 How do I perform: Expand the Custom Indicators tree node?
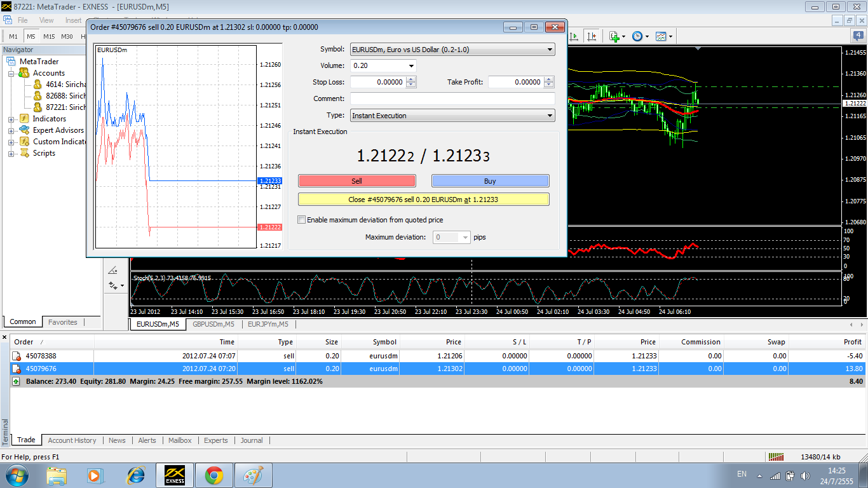[x=11, y=142]
